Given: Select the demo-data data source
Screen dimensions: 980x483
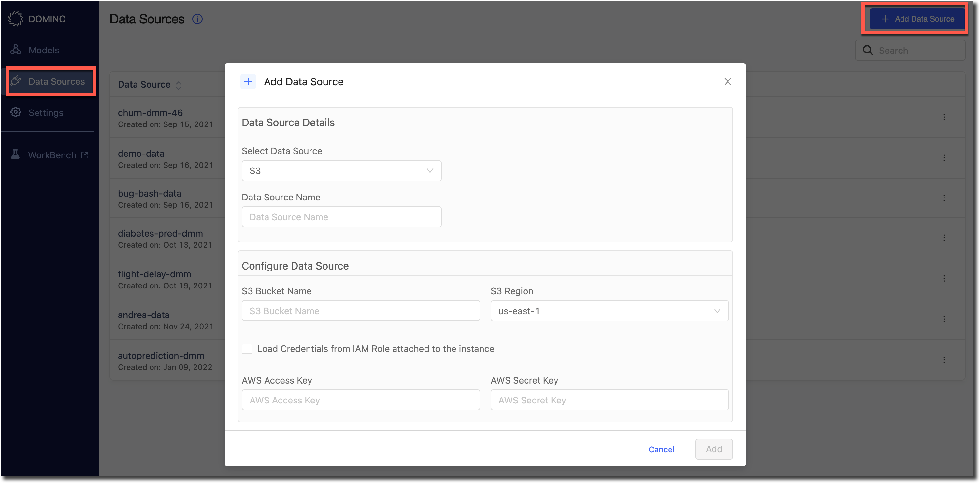Looking at the screenshot, I should click(x=141, y=154).
